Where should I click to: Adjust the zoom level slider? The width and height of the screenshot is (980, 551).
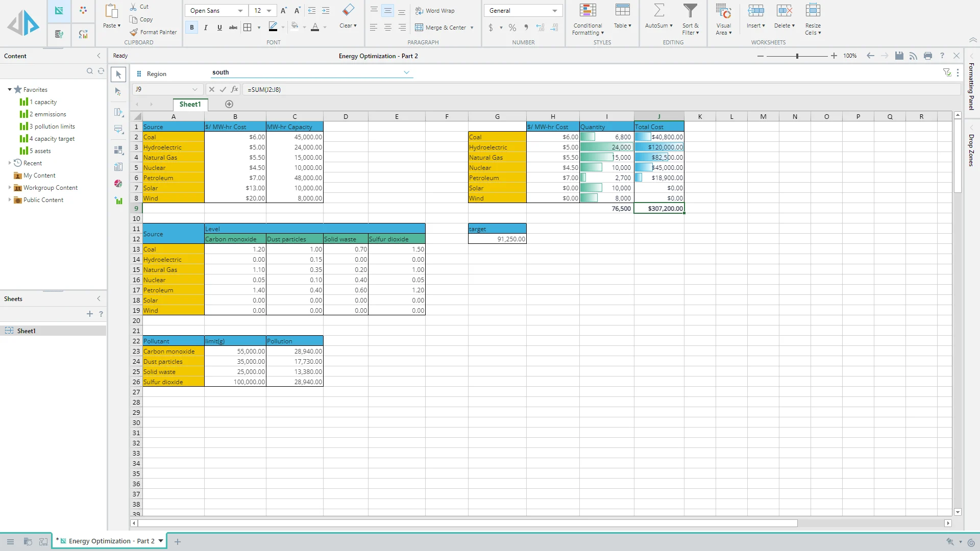coord(797,56)
